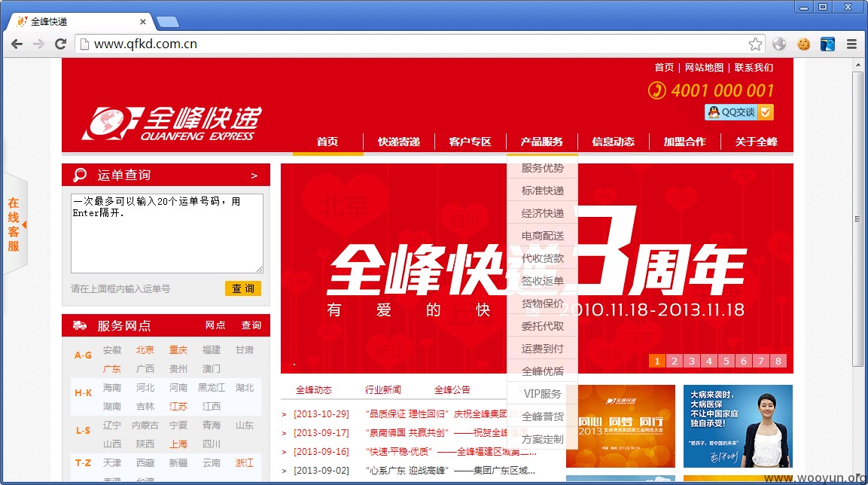868x485 pixels.
Task: Select the 浙江 service location
Action: point(244,463)
